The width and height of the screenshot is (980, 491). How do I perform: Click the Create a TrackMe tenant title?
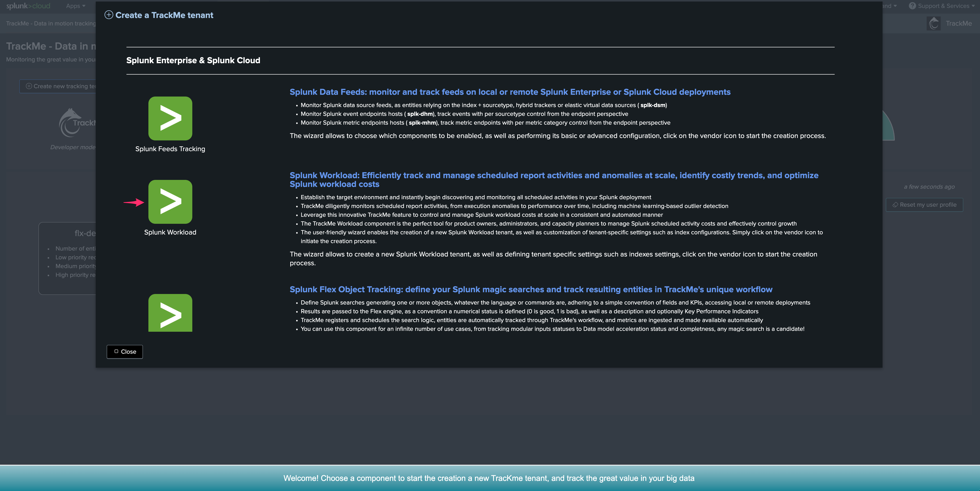point(164,15)
